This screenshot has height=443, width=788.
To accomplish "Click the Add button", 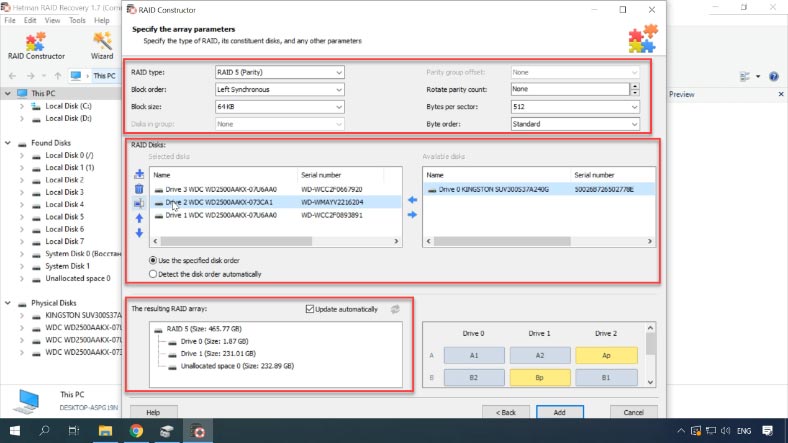I will point(560,412).
